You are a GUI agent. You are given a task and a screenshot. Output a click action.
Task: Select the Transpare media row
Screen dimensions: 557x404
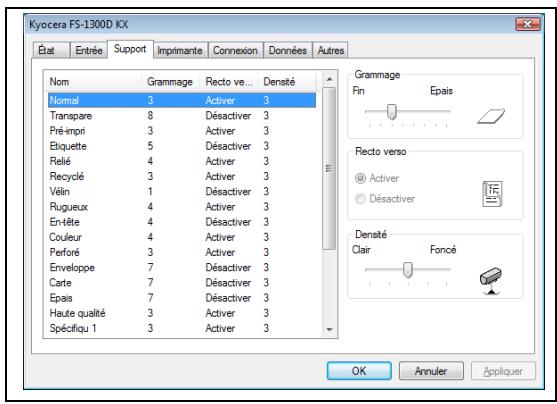(182, 115)
